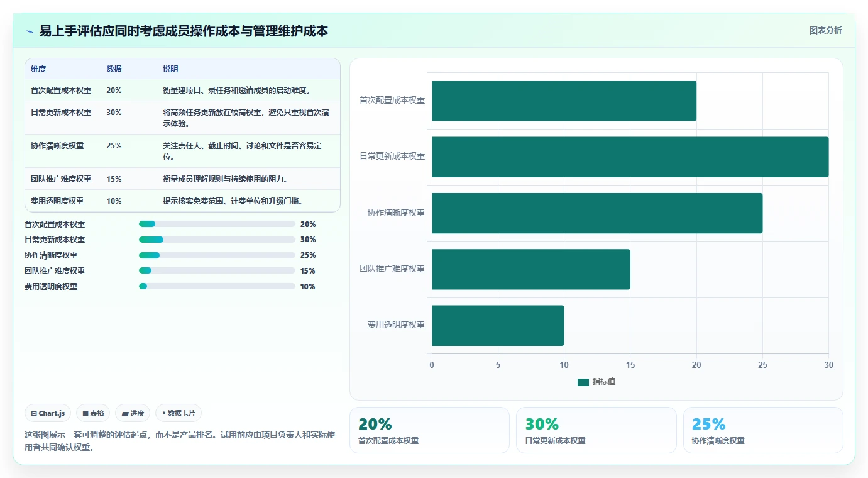Select the 进度 tag chip
The height and width of the screenshot is (478, 868).
click(133, 413)
